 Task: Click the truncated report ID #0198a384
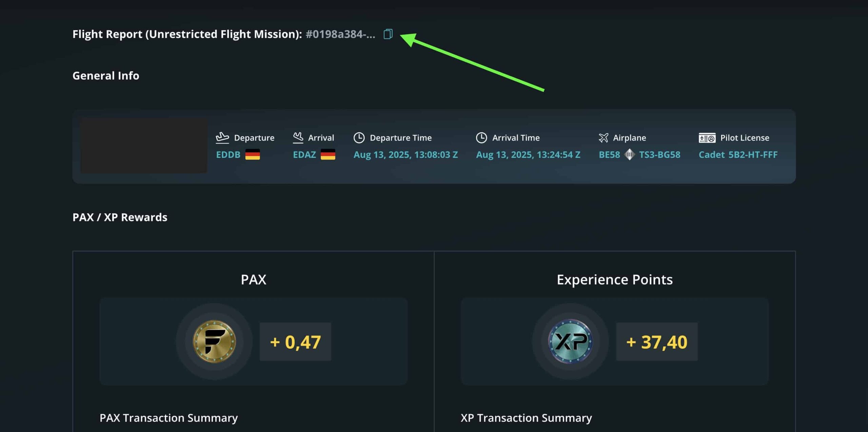click(x=340, y=34)
